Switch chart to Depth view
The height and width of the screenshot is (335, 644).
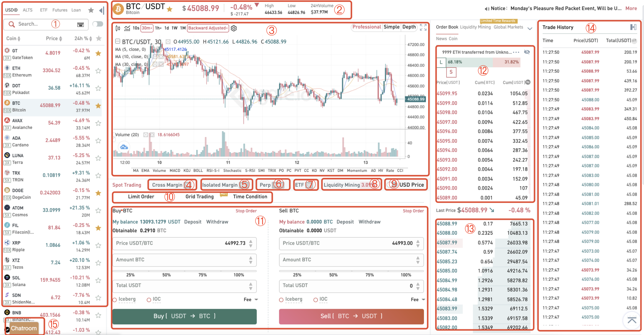(409, 27)
